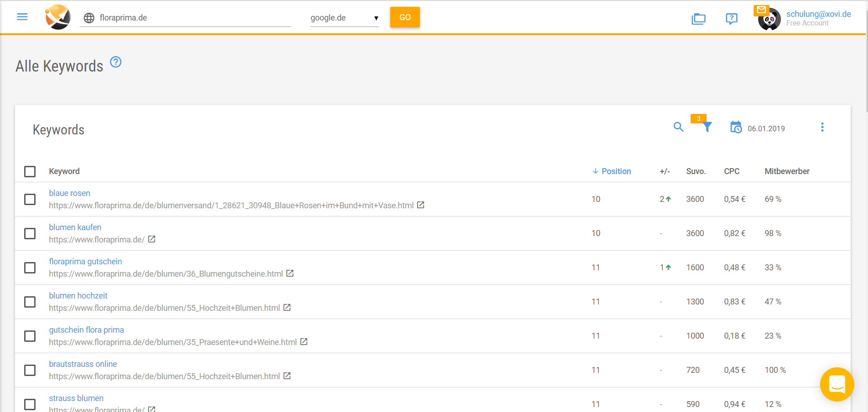This screenshot has height=412, width=868.
Task: Check the floraprima gutschein row checkbox
Action: click(x=30, y=268)
